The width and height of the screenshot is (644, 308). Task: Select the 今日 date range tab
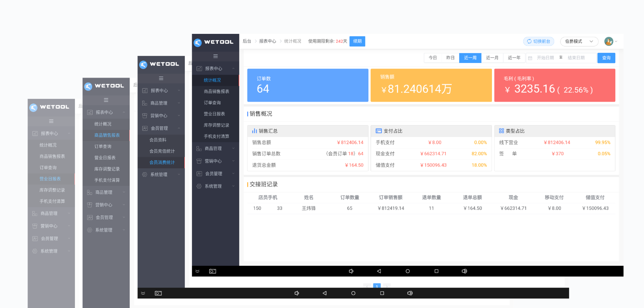click(433, 58)
